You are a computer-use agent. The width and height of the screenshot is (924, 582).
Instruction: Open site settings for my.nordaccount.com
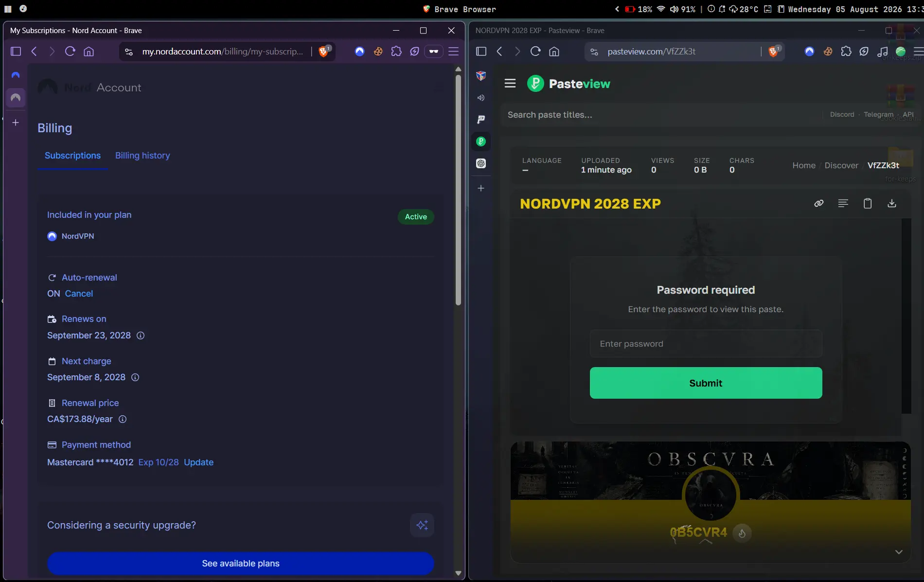point(129,52)
